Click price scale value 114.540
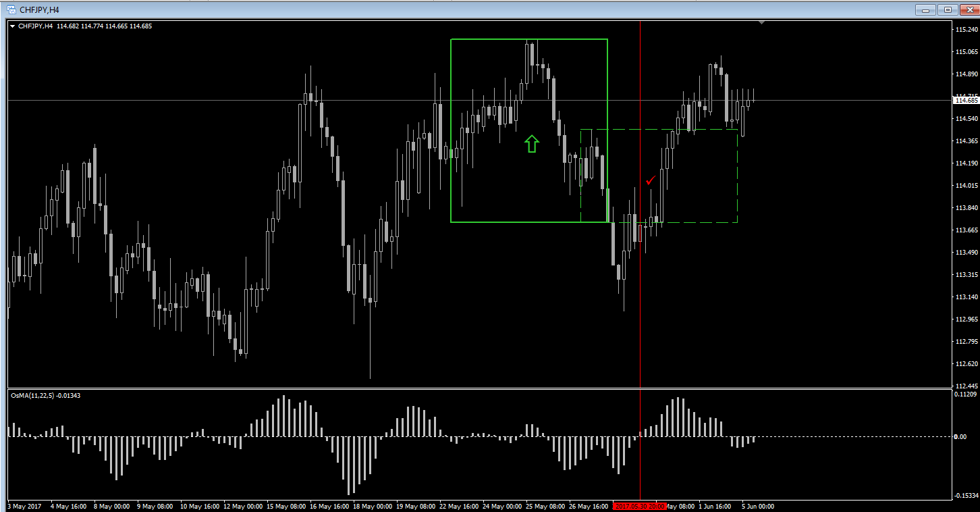 pyautogui.click(x=967, y=119)
